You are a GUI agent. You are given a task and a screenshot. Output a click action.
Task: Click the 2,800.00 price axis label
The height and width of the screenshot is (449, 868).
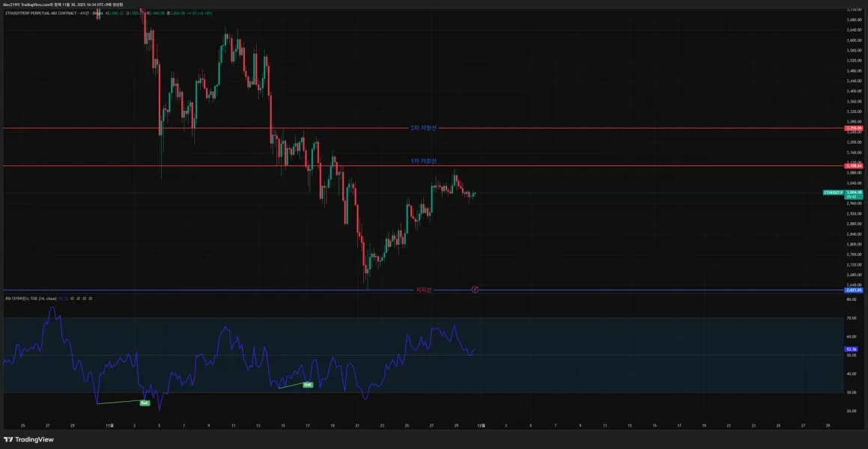pyautogui.click(x=855, y=244)
